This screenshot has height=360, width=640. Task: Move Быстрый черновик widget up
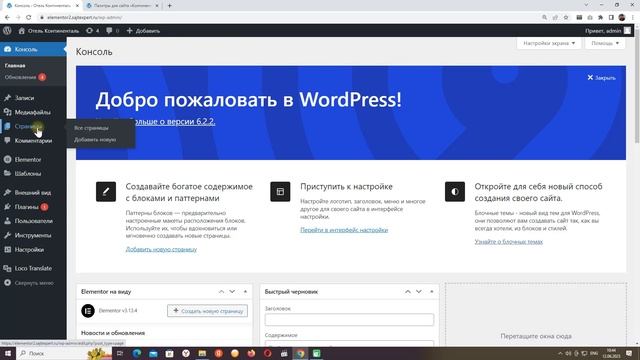(408, 291)
